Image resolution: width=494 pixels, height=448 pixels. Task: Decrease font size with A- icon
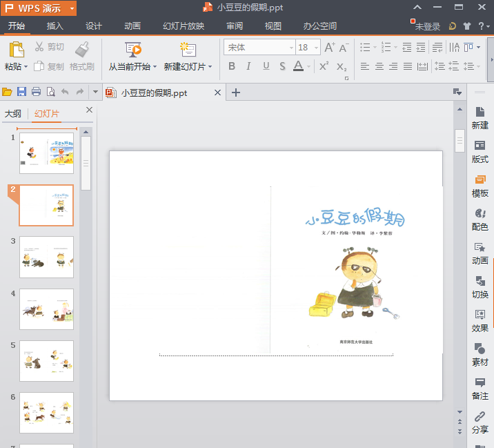pos(344,48)
